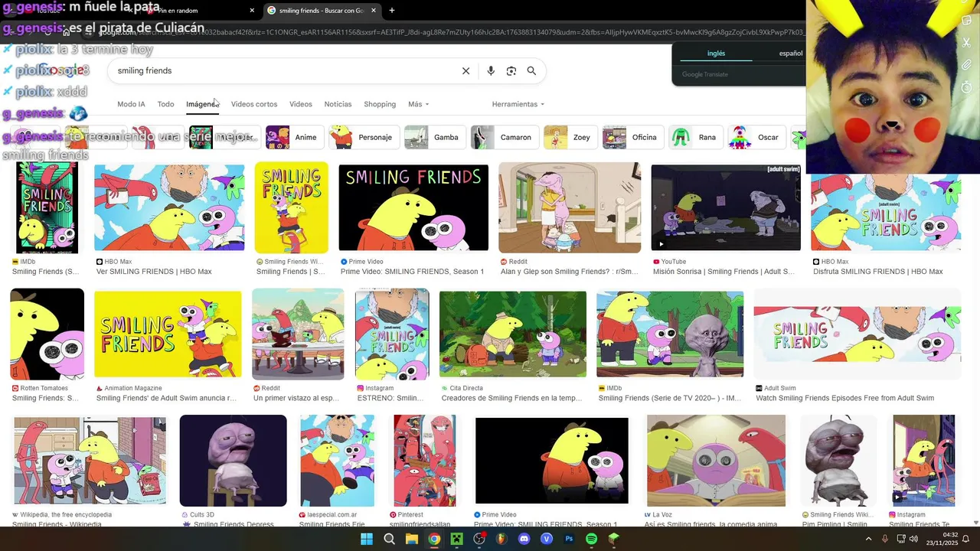Open a new browser tab with the plus icon

[392, 11]
